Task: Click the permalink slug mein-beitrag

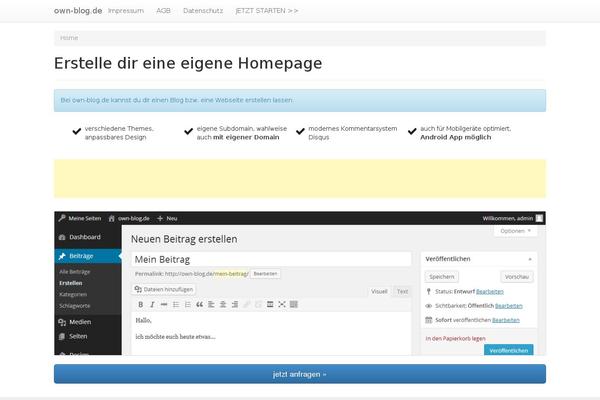Action: tap(231, 274)
